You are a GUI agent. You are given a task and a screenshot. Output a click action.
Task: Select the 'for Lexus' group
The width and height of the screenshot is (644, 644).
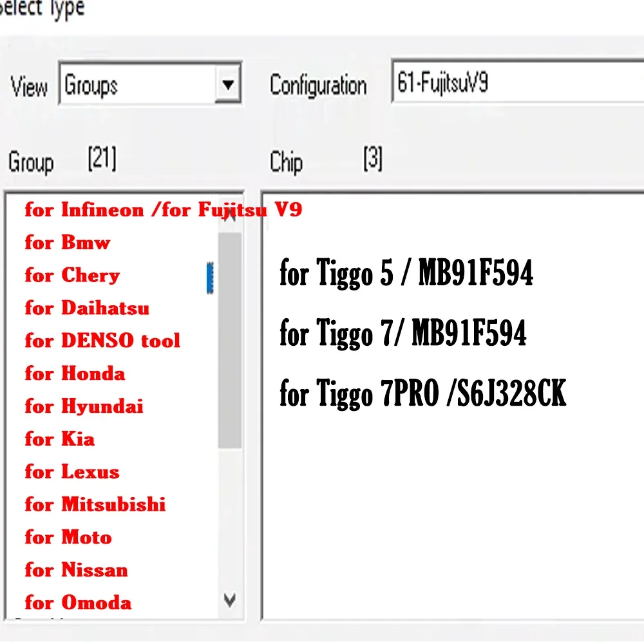(x=72, y=471)
